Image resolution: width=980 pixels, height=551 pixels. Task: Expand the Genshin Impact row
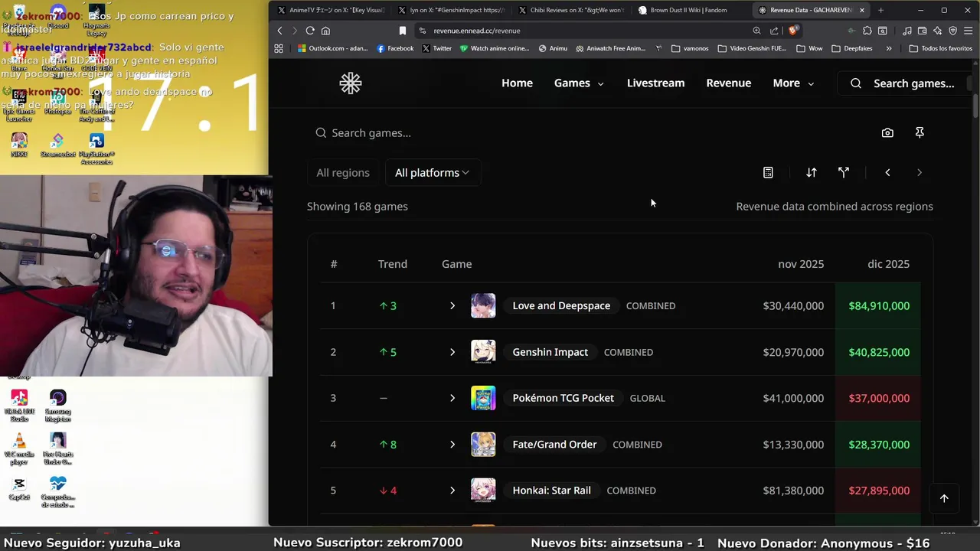point(452,352)
